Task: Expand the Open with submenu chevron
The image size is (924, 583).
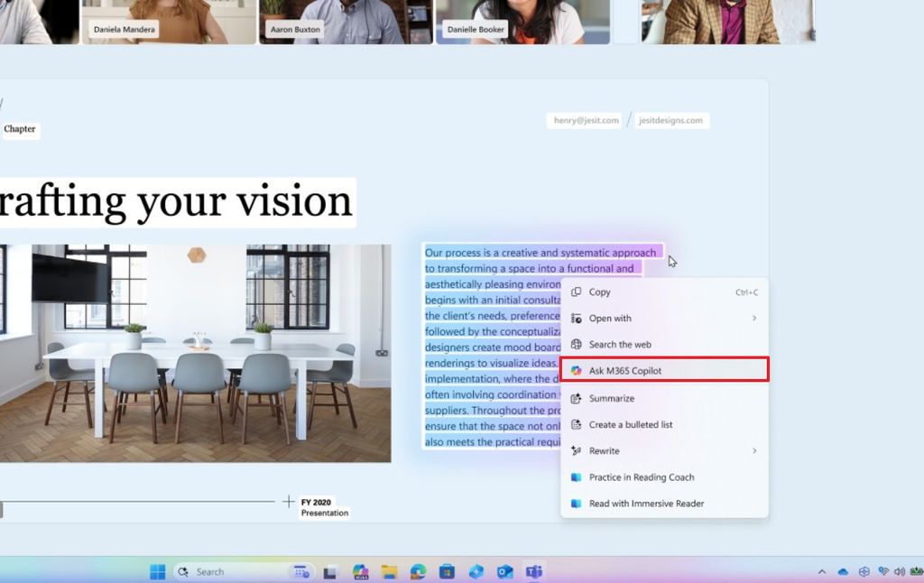Action: tap(754, 319)
